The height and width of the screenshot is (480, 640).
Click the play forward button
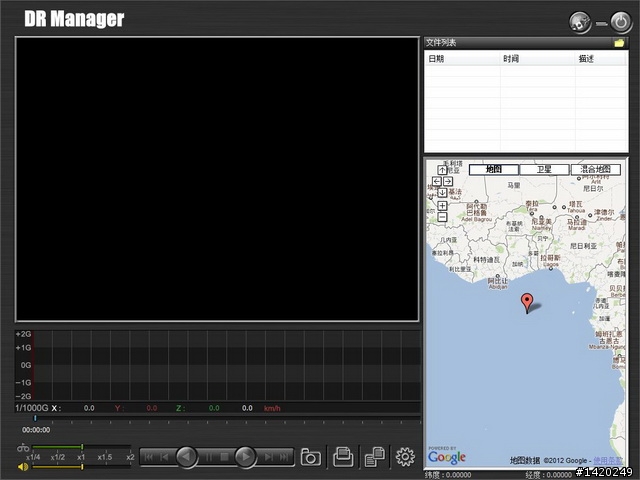(245, 456)
